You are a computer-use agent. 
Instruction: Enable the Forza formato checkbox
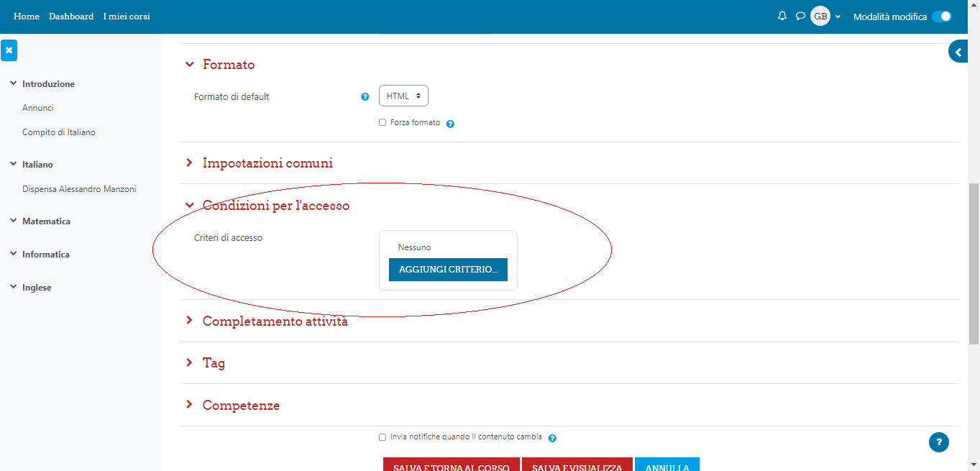[x=383, y=122]
